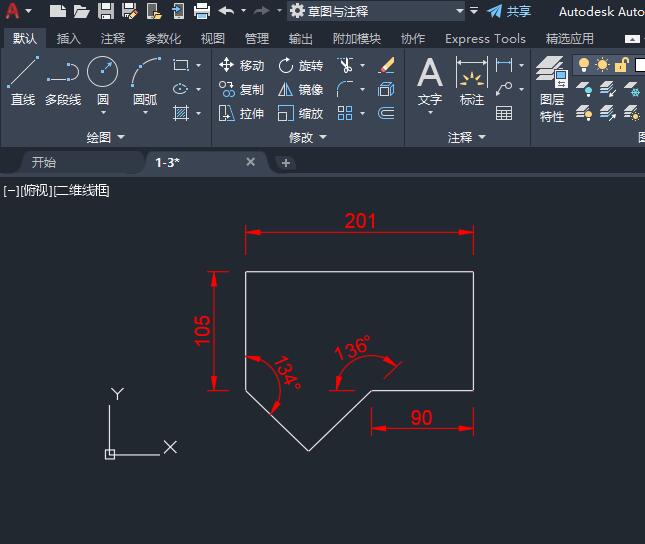Activate the Scale (缩放) tool

301,113
